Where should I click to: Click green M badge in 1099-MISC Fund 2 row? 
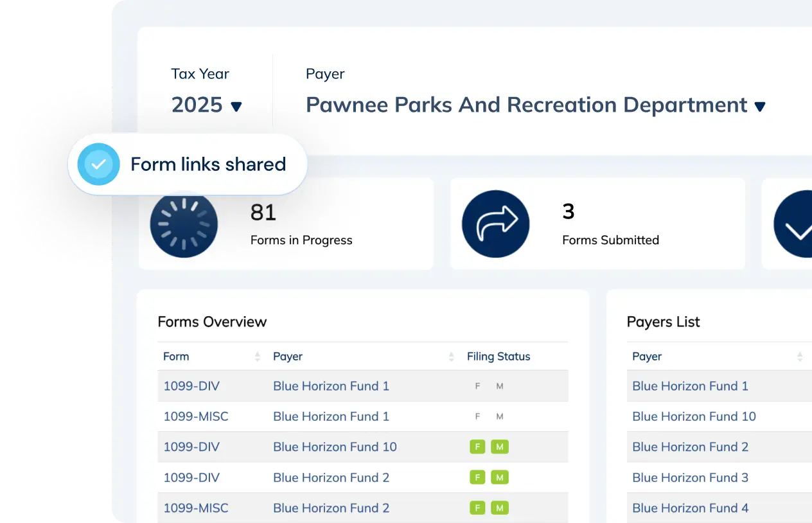point(500,508)
